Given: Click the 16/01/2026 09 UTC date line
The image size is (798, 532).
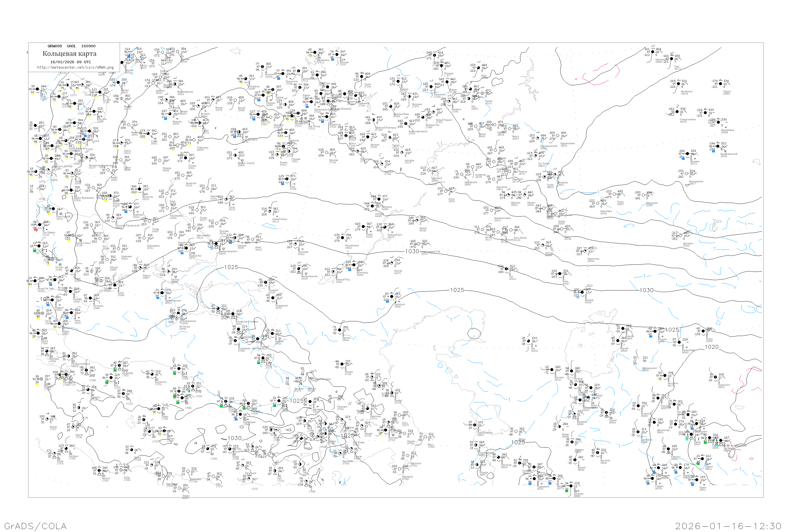Looking at the screenshot, I should click(x=70, y=62).
